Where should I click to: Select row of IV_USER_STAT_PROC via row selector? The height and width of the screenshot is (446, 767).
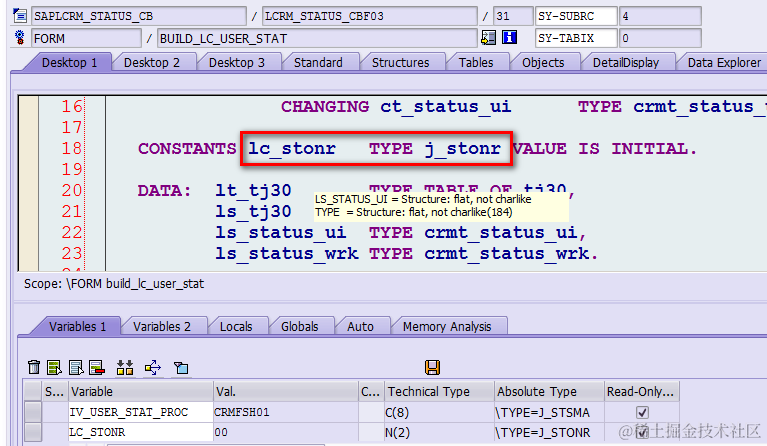tap(33, 412)
